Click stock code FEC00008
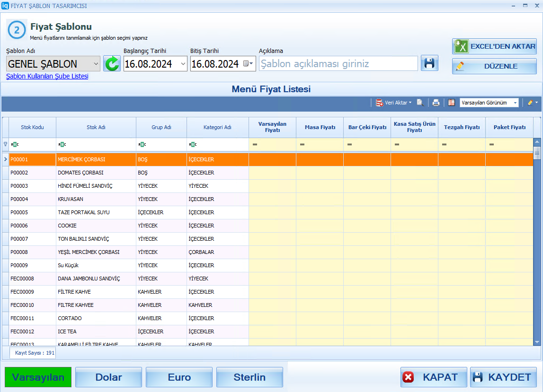 coord(33,279)
